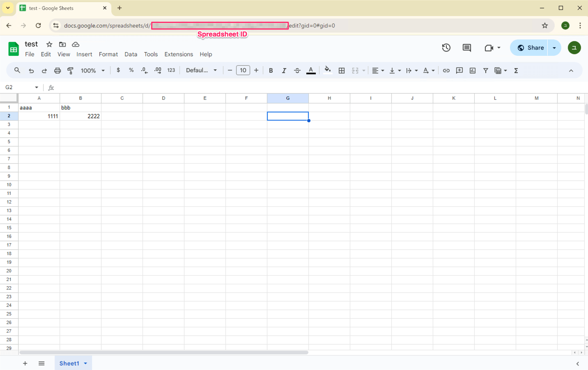Insert a link
588x370 pixels.
[x=446, y=71]
